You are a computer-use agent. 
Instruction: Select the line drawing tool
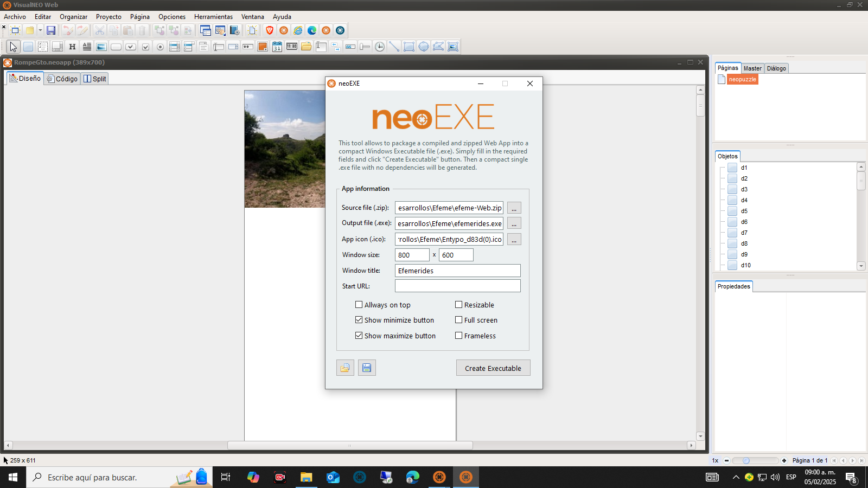coord(394,47)
